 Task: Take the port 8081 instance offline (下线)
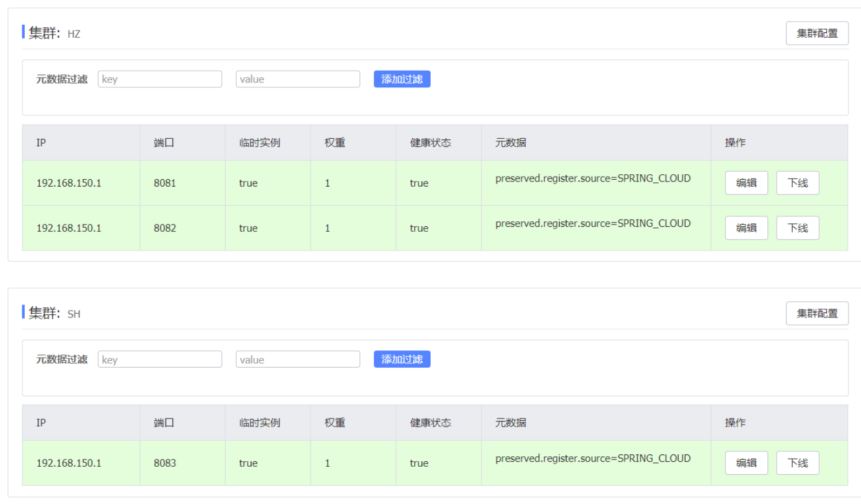[x=797, y=183]
